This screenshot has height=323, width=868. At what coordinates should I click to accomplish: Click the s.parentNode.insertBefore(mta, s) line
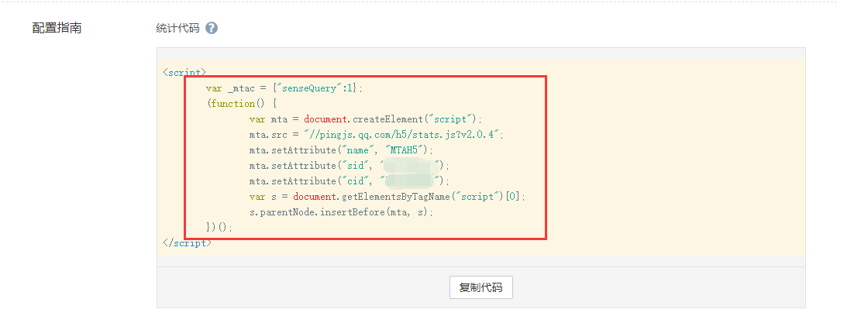coord(341,211)
